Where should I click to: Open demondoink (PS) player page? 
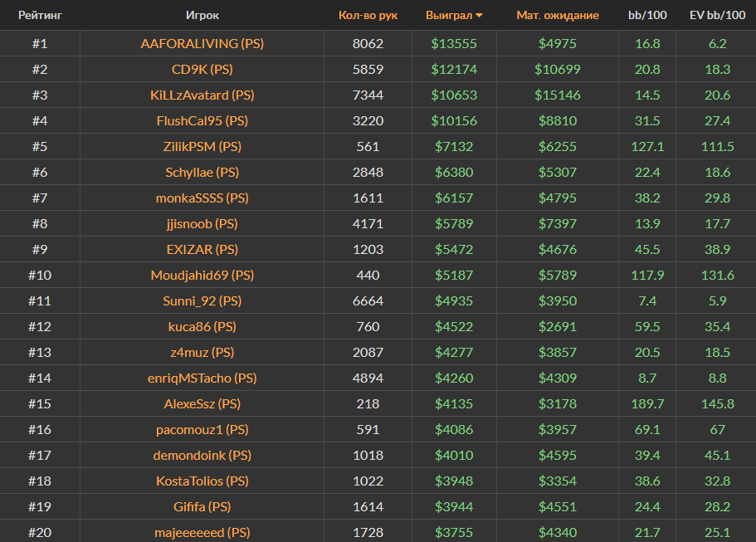[x=202, y=455]
